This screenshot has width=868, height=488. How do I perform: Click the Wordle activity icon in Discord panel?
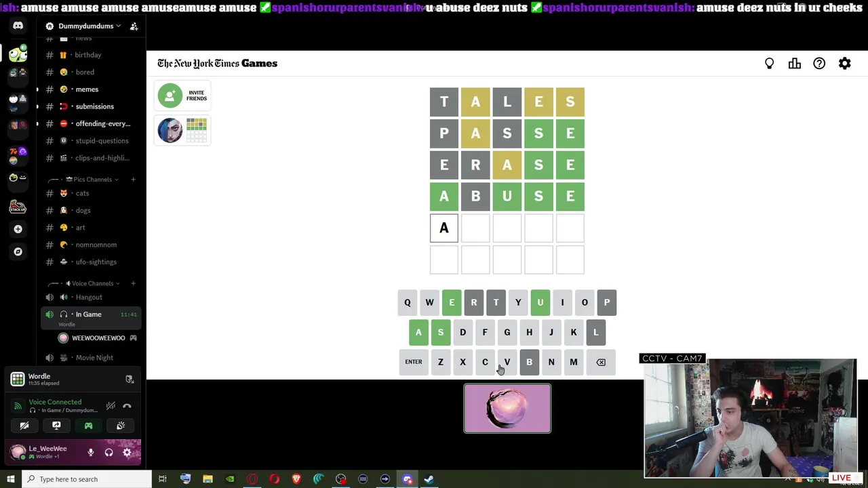pos(18,379)
